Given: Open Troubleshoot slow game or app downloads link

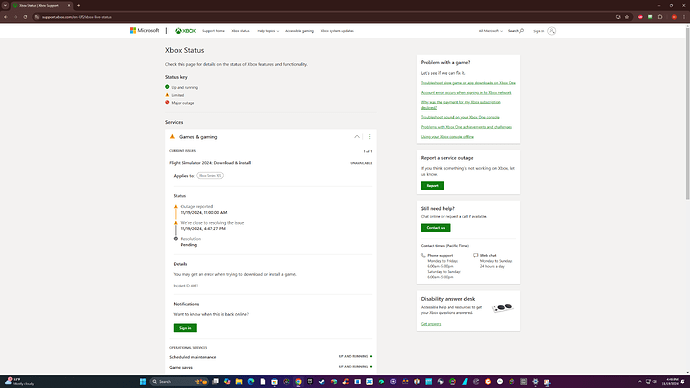Looking at the screenshot, I should [x=468, y=83].
